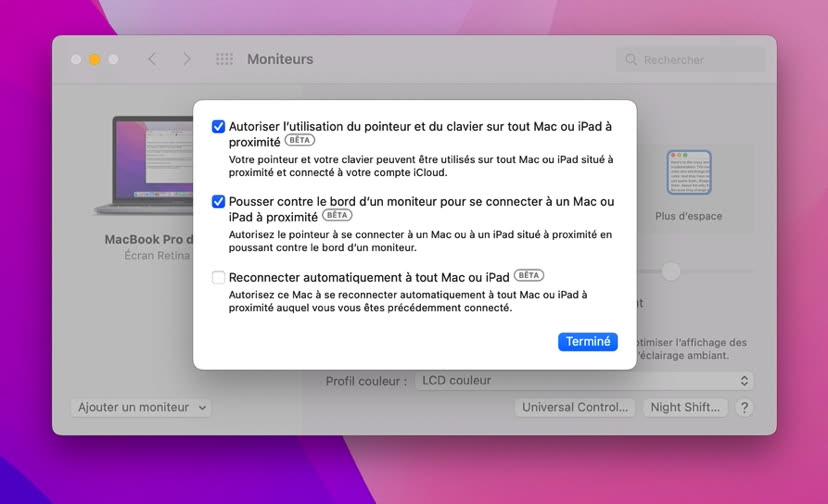This screenshot has width=828, height=504.
Task: Uncheck 'Pousser contre le bord d'un moniteur' option
Action: [218, 202]
